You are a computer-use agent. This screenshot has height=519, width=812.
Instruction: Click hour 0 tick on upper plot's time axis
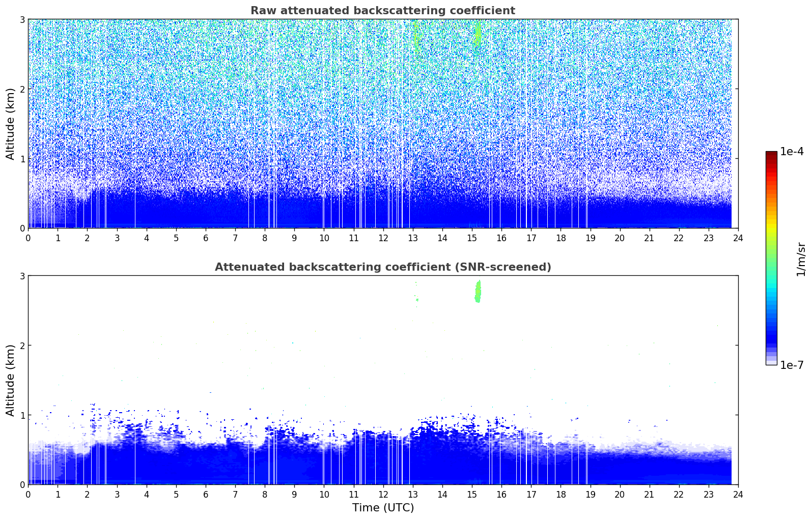pos(28,238)
